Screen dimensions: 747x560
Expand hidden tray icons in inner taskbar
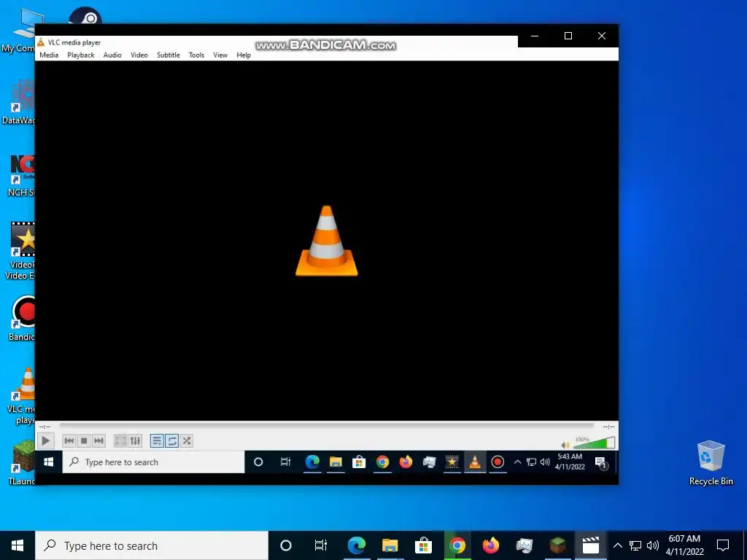517,462
